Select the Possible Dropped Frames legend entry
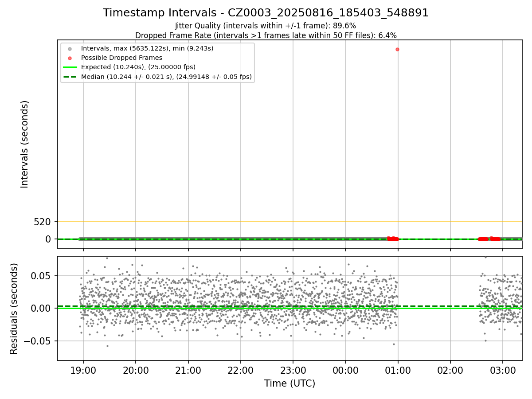 coord(121,58)
